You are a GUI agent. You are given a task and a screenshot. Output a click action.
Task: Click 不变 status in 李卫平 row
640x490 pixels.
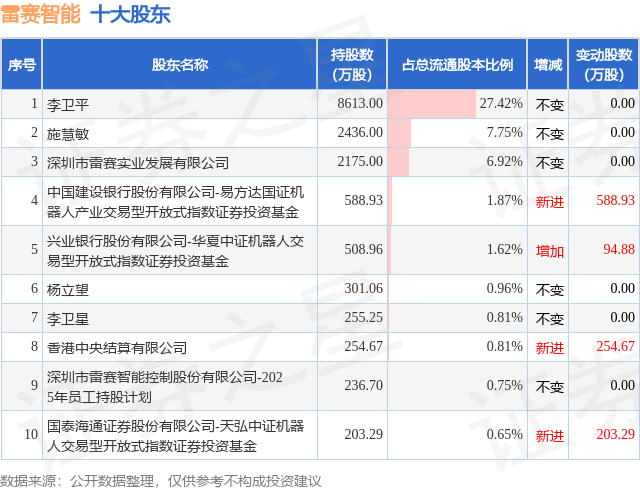tap(549, 105)
